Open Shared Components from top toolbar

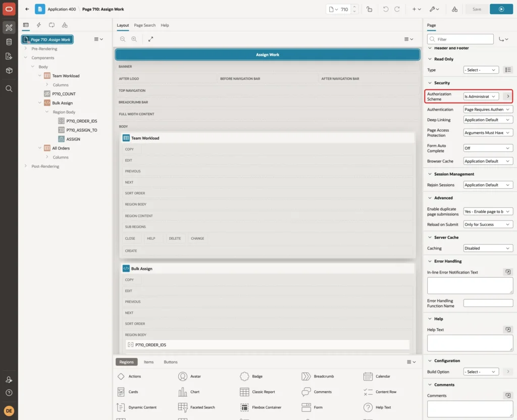pos(454,9)
